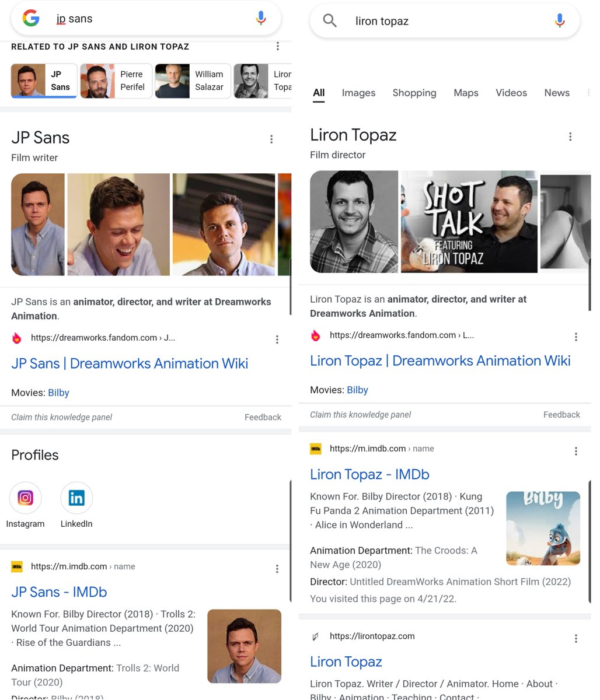Select William Salazar related person chip
The image size is (600, 700).
point(193,80)
